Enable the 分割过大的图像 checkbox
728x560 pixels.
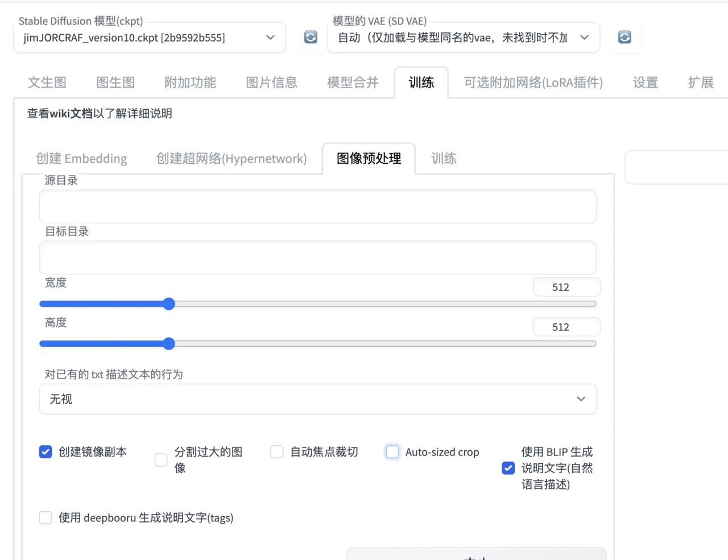pyautogui.click(x=161, y=459)
